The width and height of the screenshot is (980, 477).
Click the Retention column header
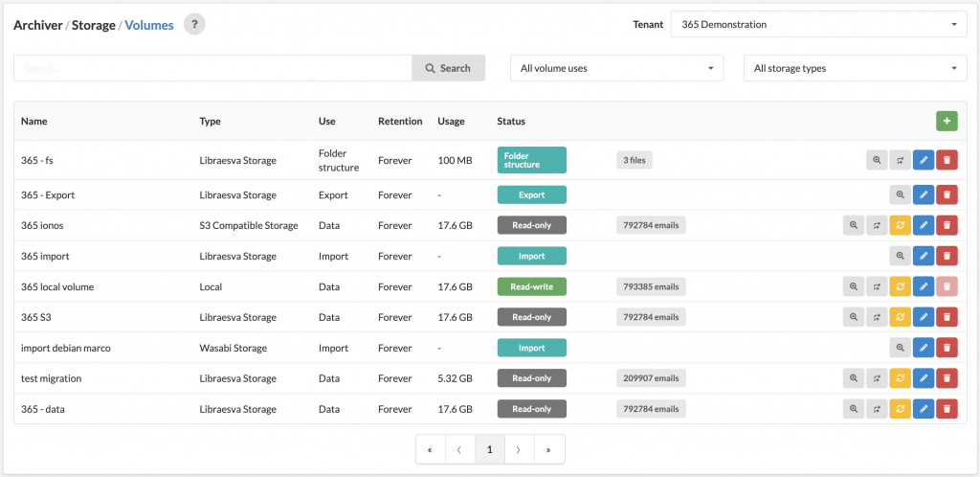click(400, 122)
